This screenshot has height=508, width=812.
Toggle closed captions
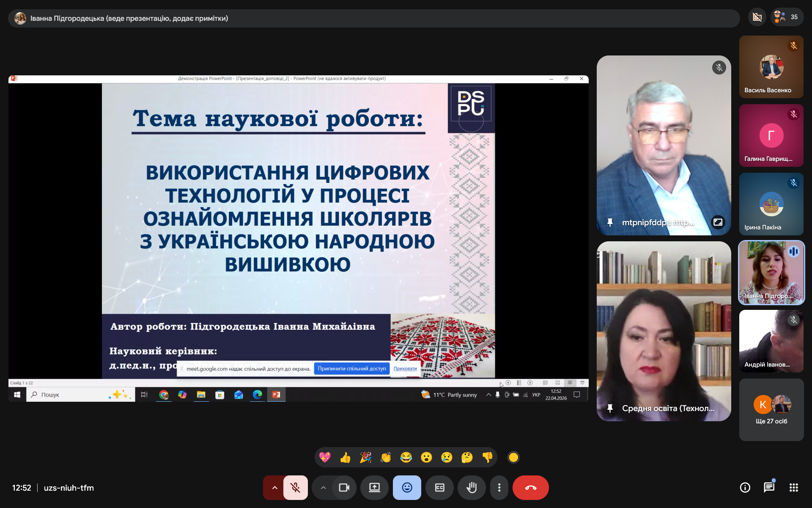[439, 488]
